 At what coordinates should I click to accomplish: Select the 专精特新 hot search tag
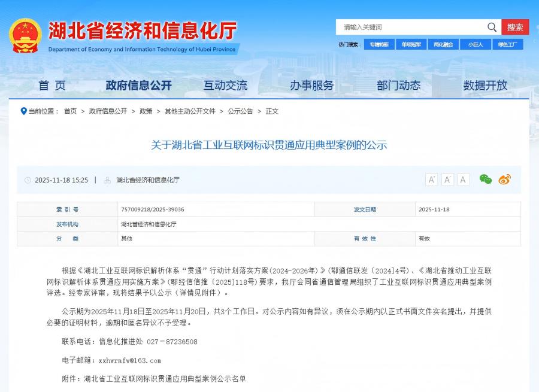tap(379, 44)
